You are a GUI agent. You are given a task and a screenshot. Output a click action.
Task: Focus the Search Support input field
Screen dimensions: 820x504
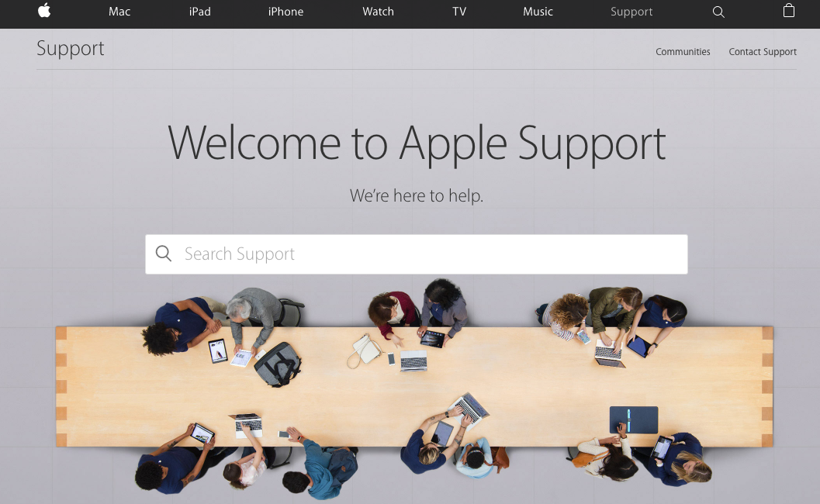[417, 254]
